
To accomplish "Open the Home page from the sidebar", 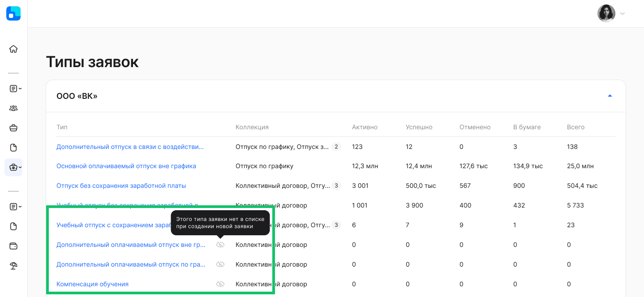I will [x=13, y=49].
